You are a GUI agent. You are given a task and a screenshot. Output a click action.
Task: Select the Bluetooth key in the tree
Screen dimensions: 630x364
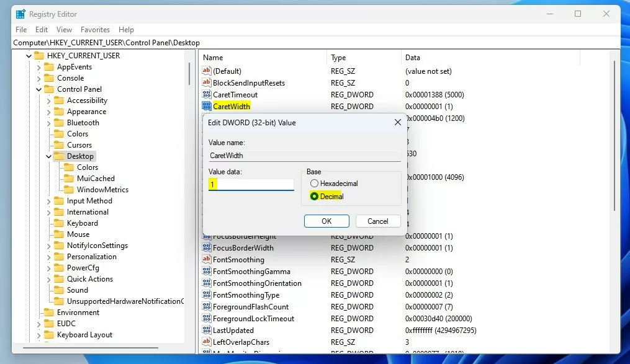point(83,122)
